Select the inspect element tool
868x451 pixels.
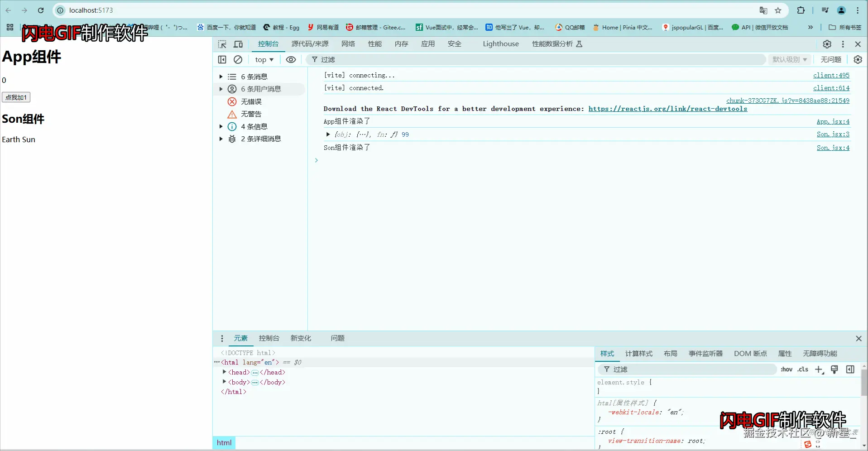coord(222,44)
